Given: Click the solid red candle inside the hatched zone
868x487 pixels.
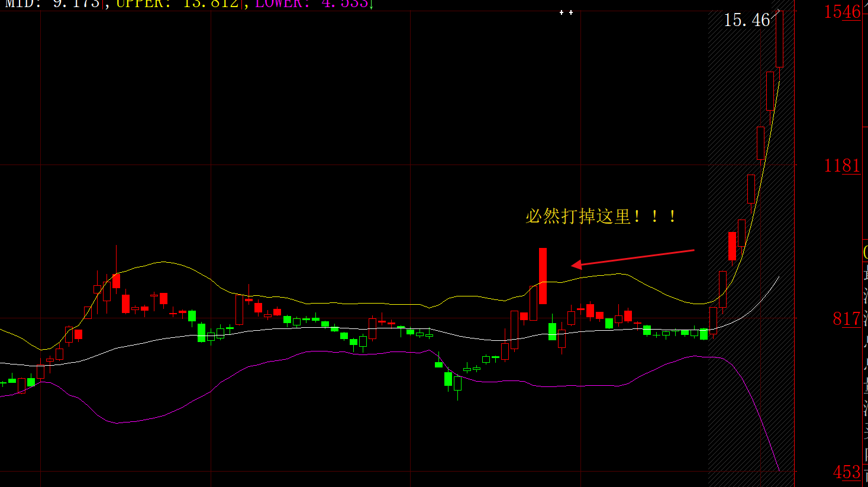Looking at the screenshot, I should pyautogui.click(x=732, y=246).
